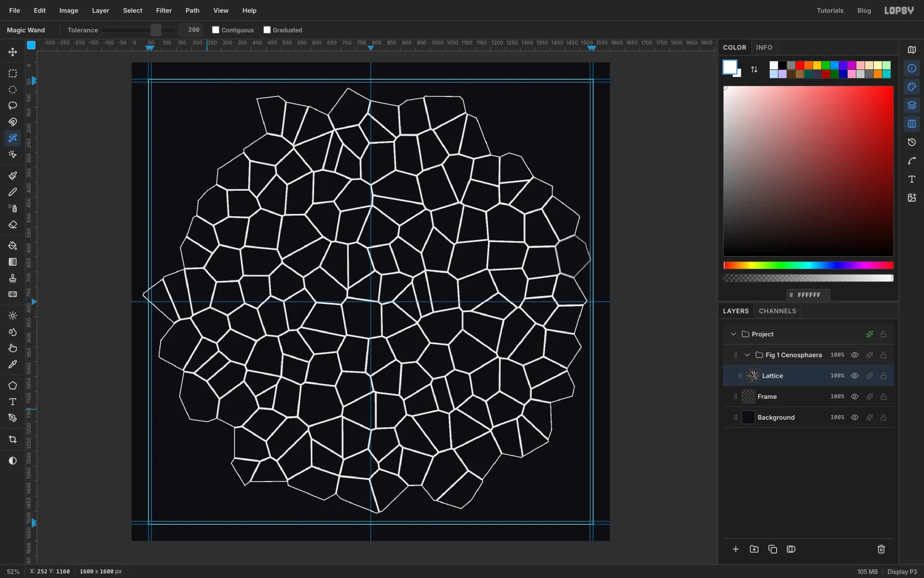Click the Tolerance slider
Screen dimensions: 924x578
[139, 30]
